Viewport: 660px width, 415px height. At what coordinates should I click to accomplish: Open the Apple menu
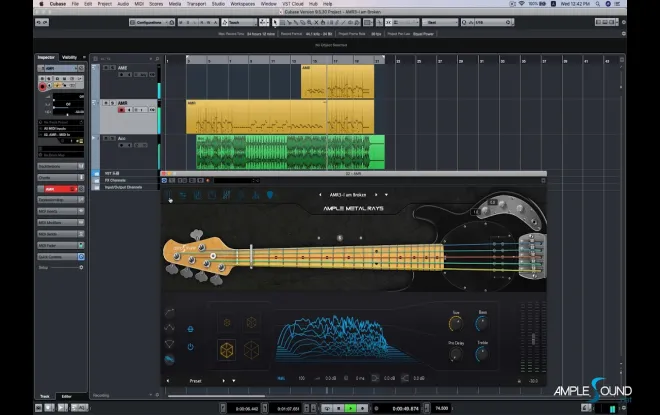[41, 4]
